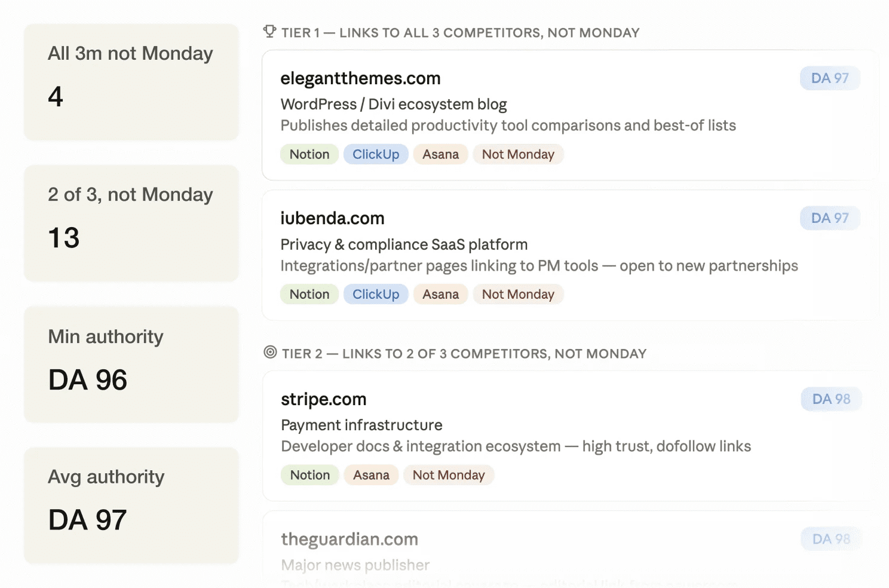Viewport: 889px width, 588px height.
Task: Open the elegantthemes.com domain link
Action: 360,78
